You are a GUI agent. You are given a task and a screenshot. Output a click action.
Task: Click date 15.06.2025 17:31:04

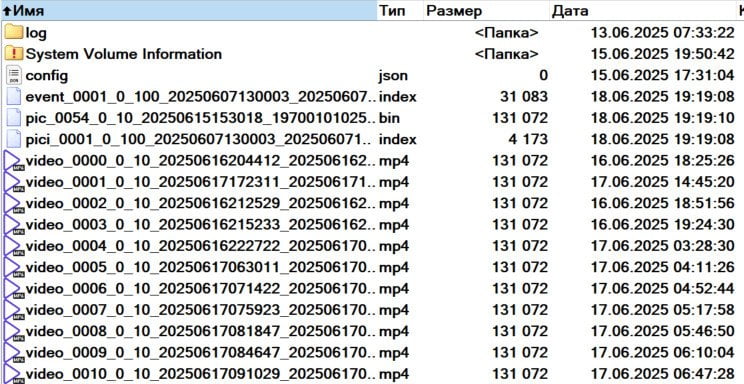(x=662, y=75)
